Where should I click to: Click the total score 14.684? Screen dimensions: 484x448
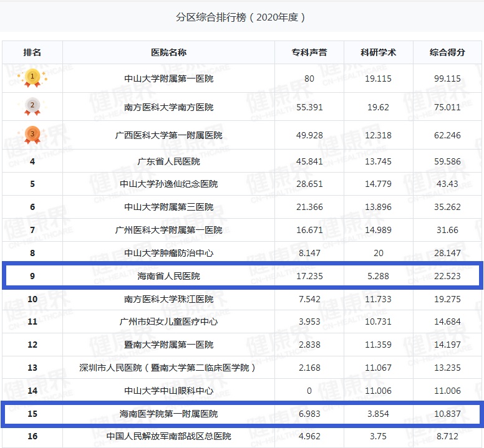point(448,322)
